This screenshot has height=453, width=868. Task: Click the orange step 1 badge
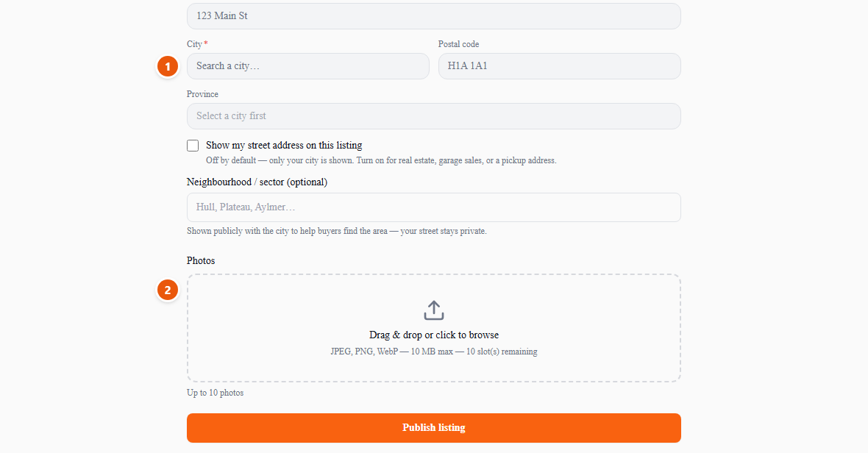coord(168,66)
